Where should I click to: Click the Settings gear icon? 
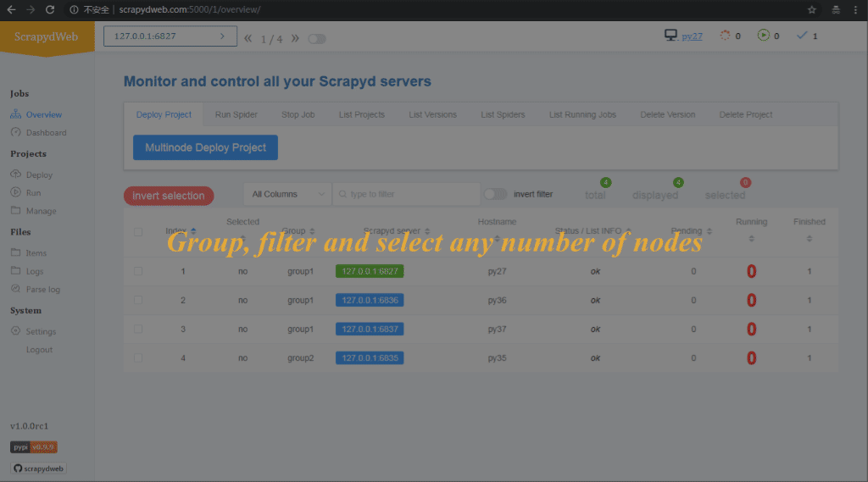(x=15, y=331)
